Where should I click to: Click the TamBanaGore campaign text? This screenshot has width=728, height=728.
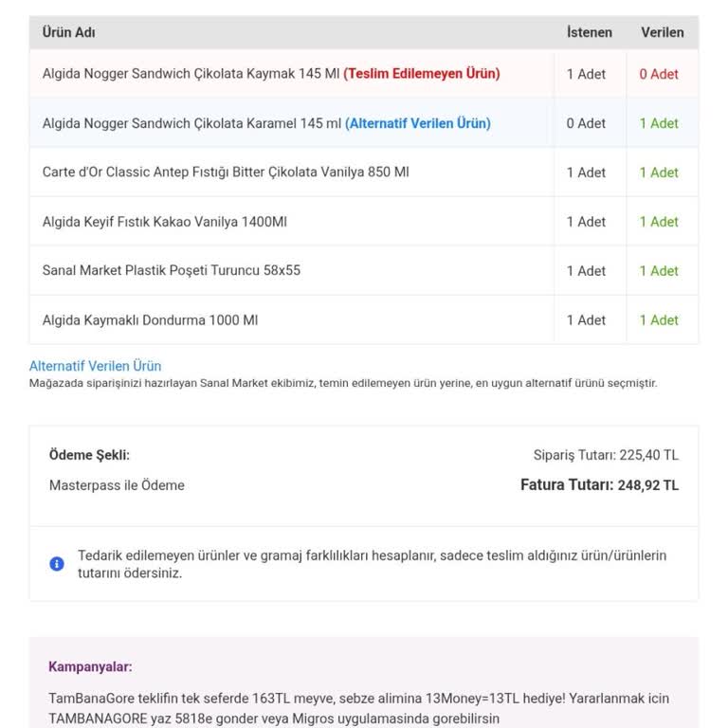pos(358,707)
